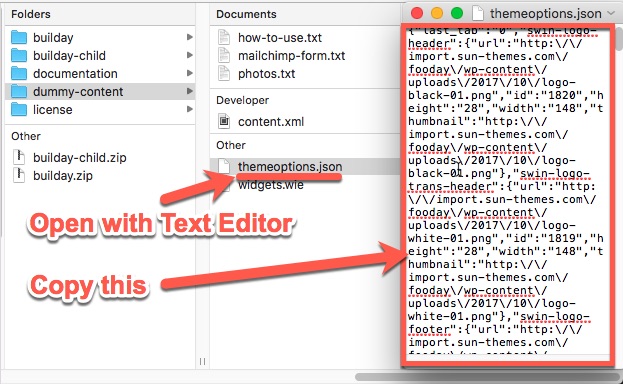The image size is (623, 384).
Task: Click the builday folder icon
Action: [x=19, y=37]
